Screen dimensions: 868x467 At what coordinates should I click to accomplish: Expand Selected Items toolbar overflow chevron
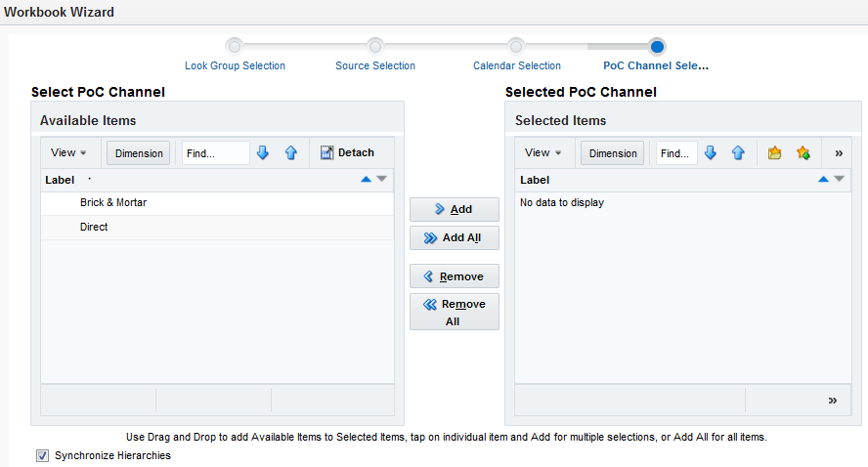[x=839, y=153]
